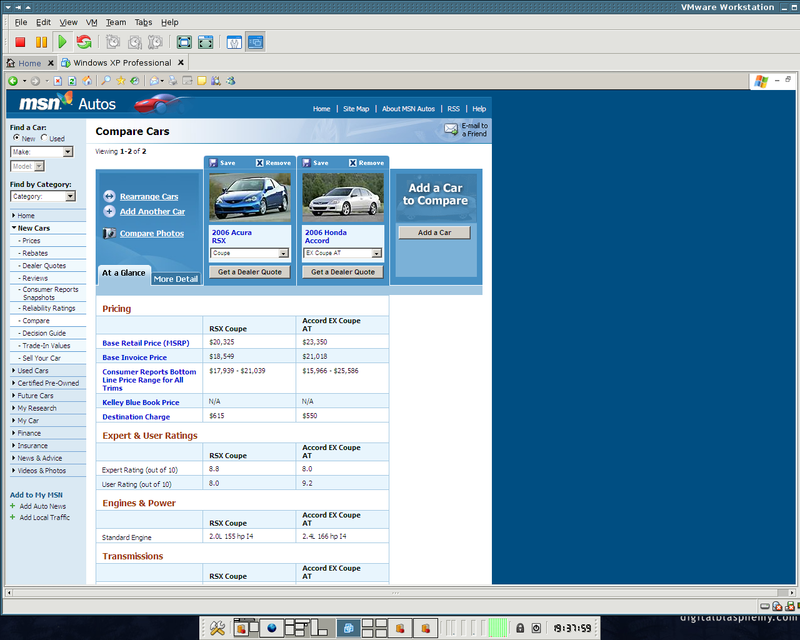Click the browser Home icon
This screenshot has height=640, width=800.
(87, 81)
